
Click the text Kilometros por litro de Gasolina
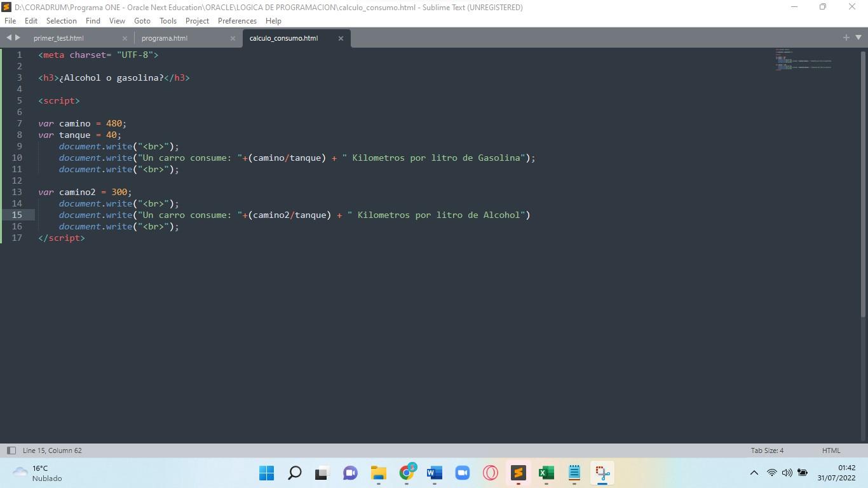(x=437, y=158)
